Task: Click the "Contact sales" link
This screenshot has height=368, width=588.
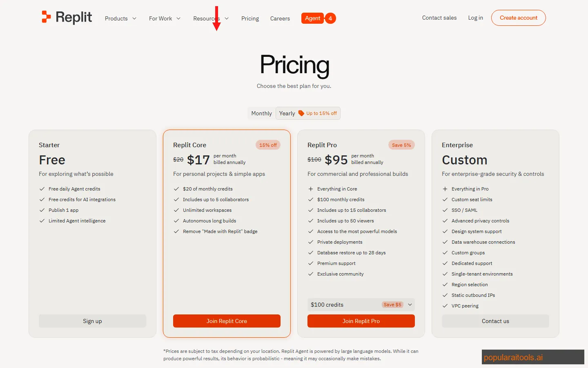Action: point(439,18)
